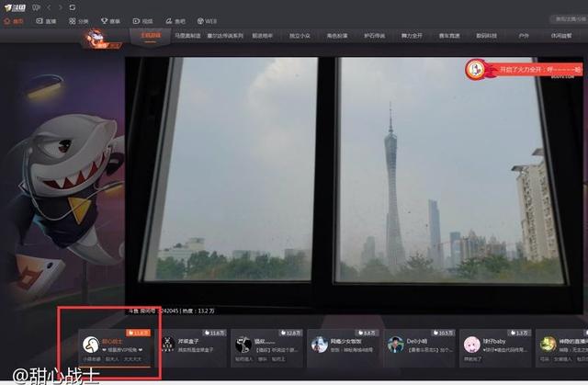Click the 10.5万 popularity badge
588x385 pixels.
pyautogui.click(x=443, y=333)
